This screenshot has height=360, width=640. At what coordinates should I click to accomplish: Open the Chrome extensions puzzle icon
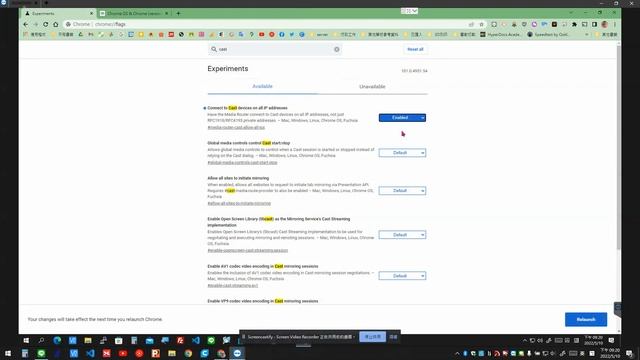(x=574, y=24)
